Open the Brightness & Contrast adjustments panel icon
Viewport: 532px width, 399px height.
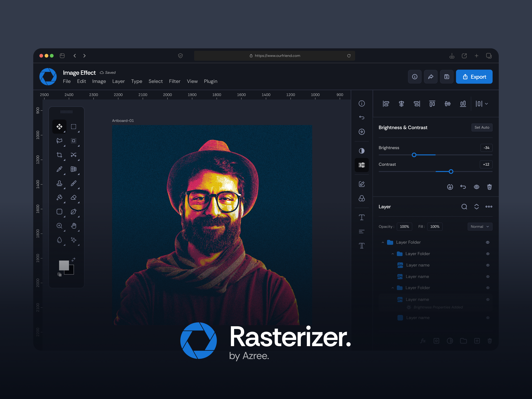click(362, 165)
